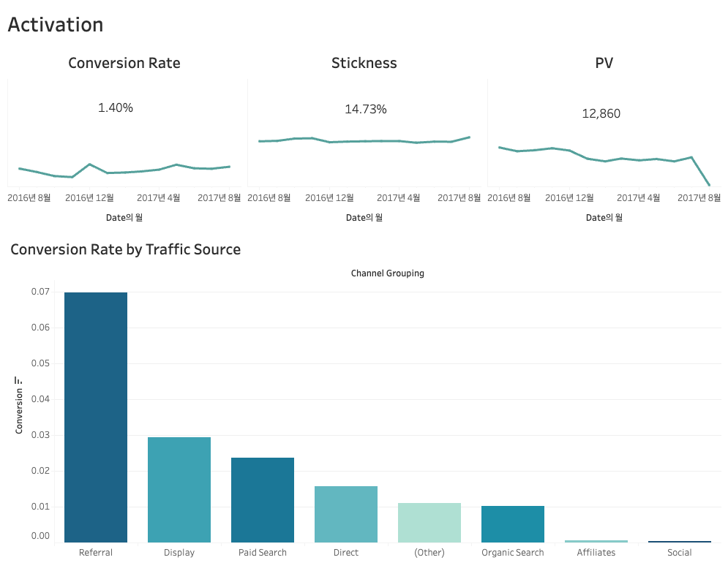Select the Direct channel bar
728x571 pixels.
(x=346, y=513)
